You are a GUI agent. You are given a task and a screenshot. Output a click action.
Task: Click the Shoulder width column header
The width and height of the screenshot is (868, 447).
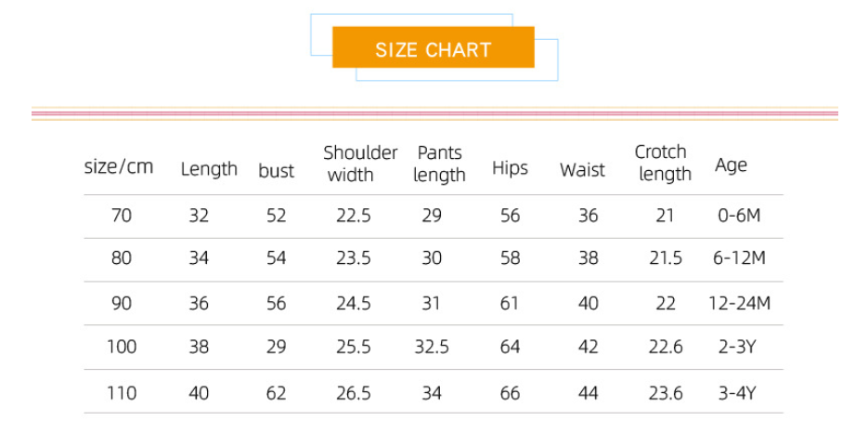[359, 163]
